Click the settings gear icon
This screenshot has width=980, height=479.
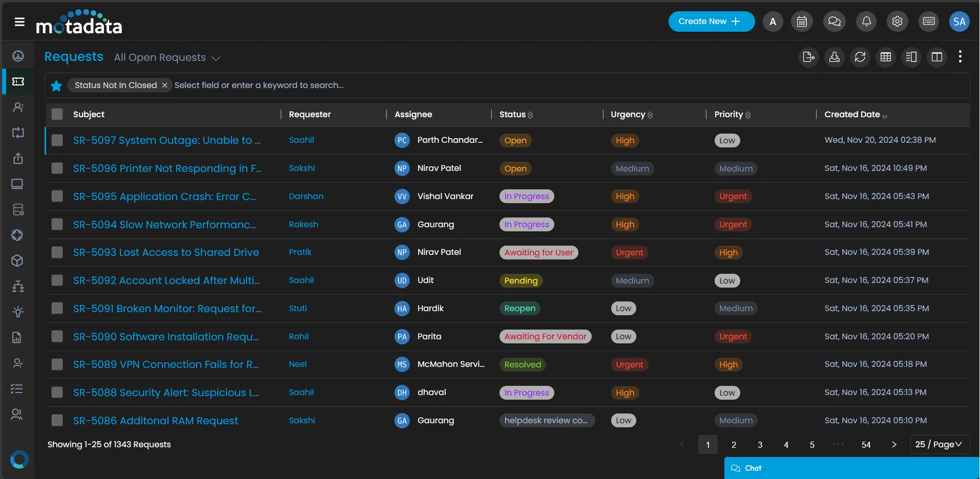point(897,21)
